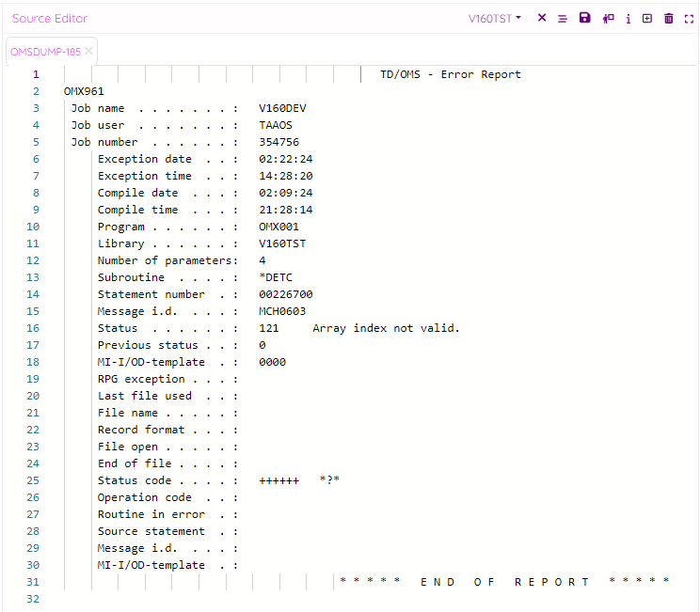Screen dimensions: 700x612
Task: Place cursor on message id MCH0603
Action: (x=282, y=311)
